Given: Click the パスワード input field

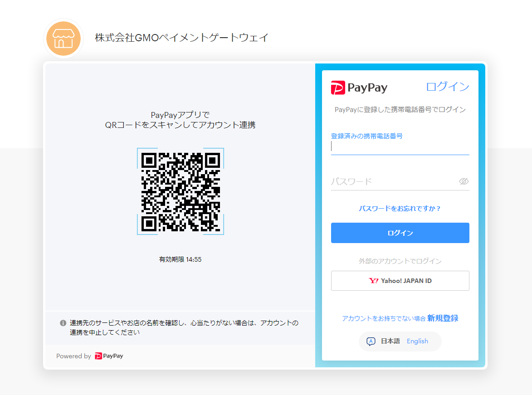Looking at the screenshot, I should [x=390, y=181].
